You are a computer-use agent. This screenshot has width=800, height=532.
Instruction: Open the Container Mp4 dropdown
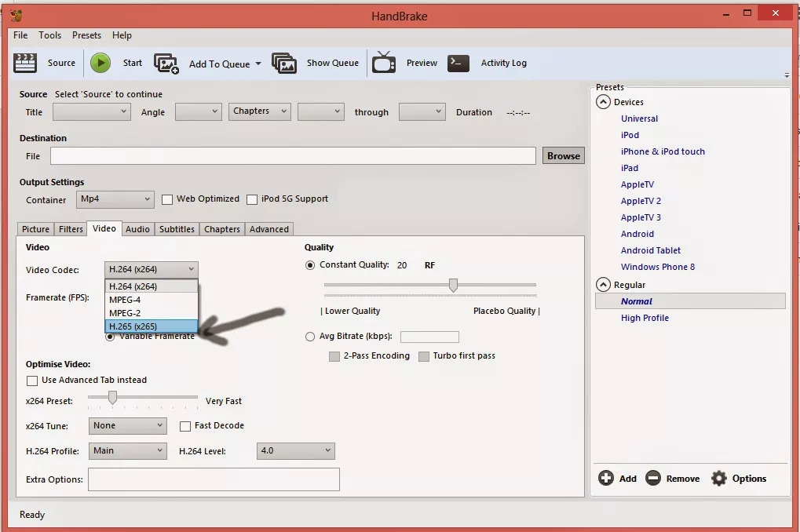point(115,199)
